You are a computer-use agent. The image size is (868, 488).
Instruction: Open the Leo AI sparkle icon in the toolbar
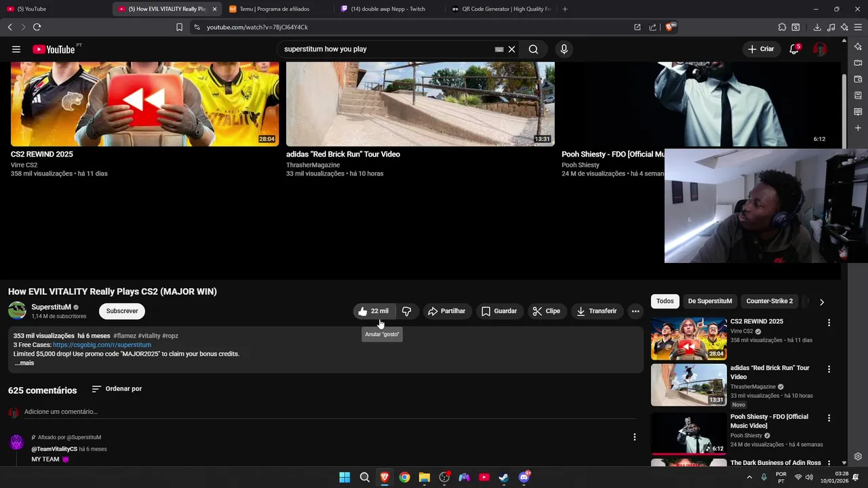pos(845,27)
